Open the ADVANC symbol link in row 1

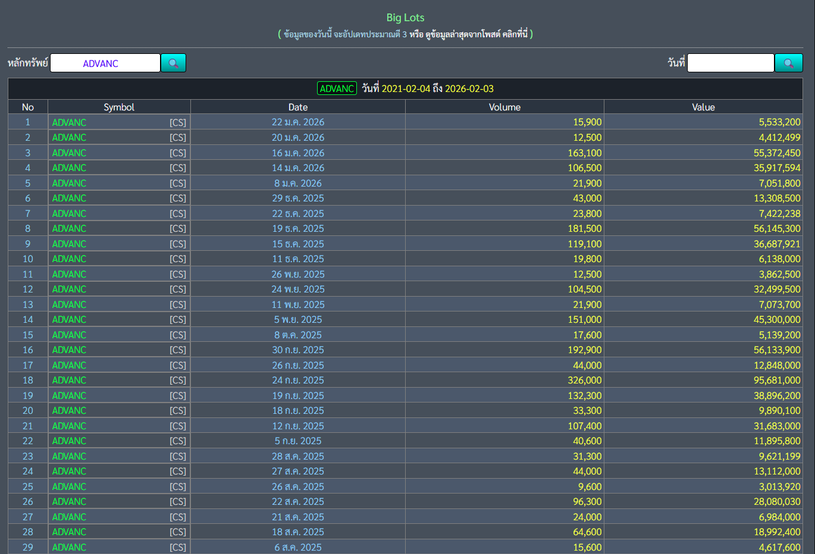[70, 122]
